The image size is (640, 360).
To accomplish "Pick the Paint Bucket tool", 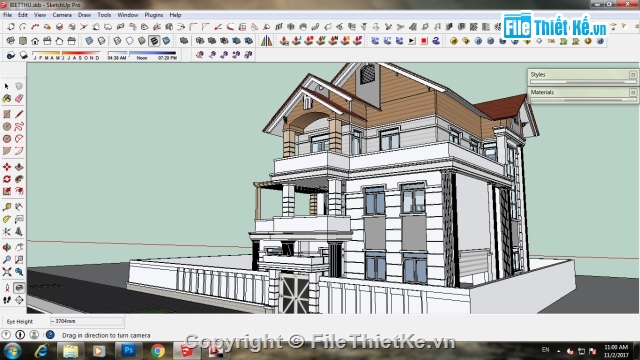I will [7, 98].
